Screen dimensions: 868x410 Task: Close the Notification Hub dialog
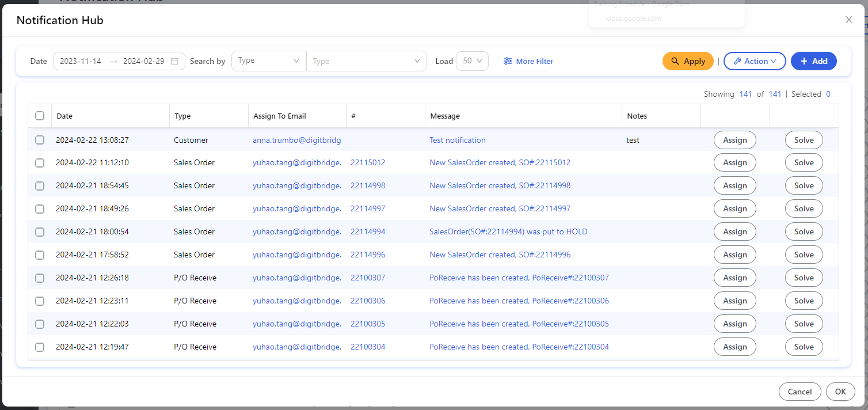click(848, 20)
